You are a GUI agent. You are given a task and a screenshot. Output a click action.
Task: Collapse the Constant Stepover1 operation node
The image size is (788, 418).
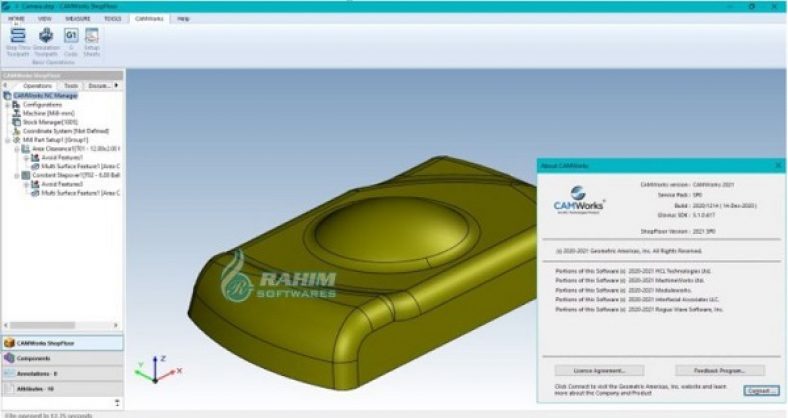(x=17, y=175)
